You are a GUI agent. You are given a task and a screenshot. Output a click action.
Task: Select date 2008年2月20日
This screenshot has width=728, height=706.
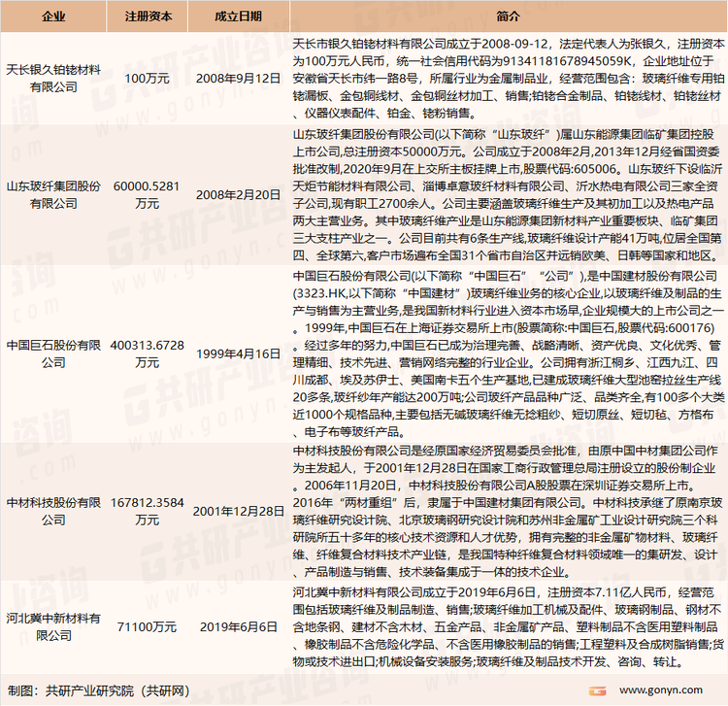(x=239, y=194)
